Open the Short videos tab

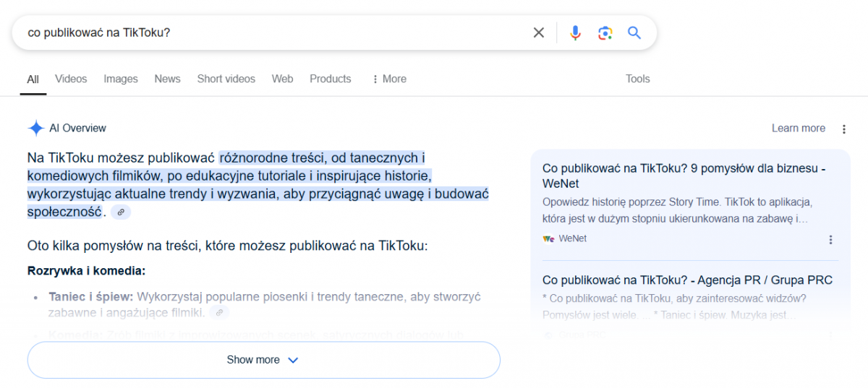tap(226, 79)
